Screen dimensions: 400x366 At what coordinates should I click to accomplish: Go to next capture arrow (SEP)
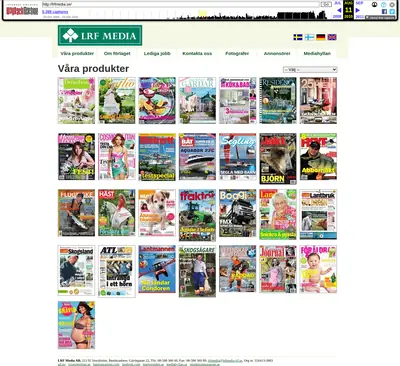click(x=358, y=10)
